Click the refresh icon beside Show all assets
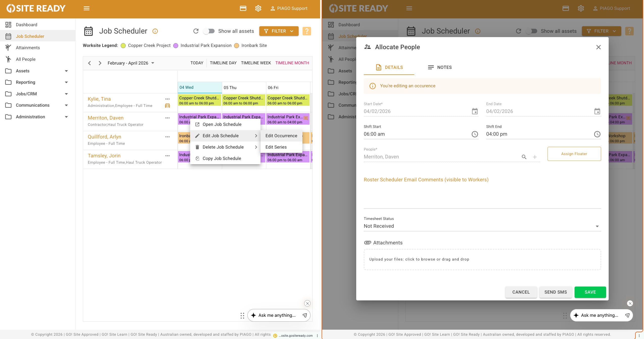The height and width of the screenshot is (339, 644). click(x=196, y=31)
